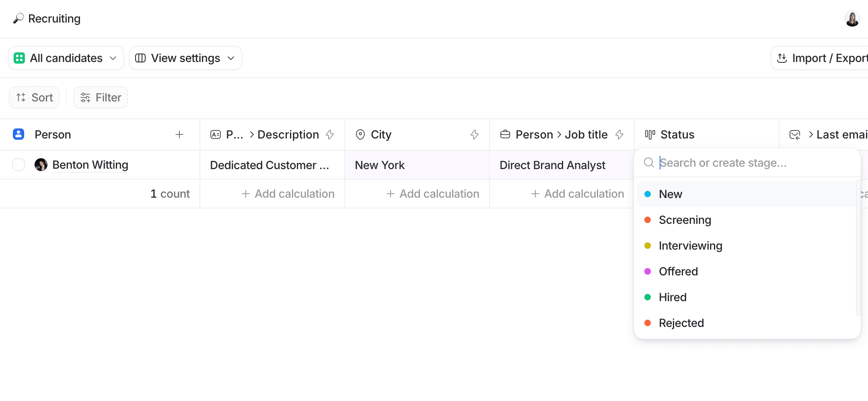Click the location pin icon on City column
Image resolution: width=868 pixels, height=401 pixels.
point(360,134)
